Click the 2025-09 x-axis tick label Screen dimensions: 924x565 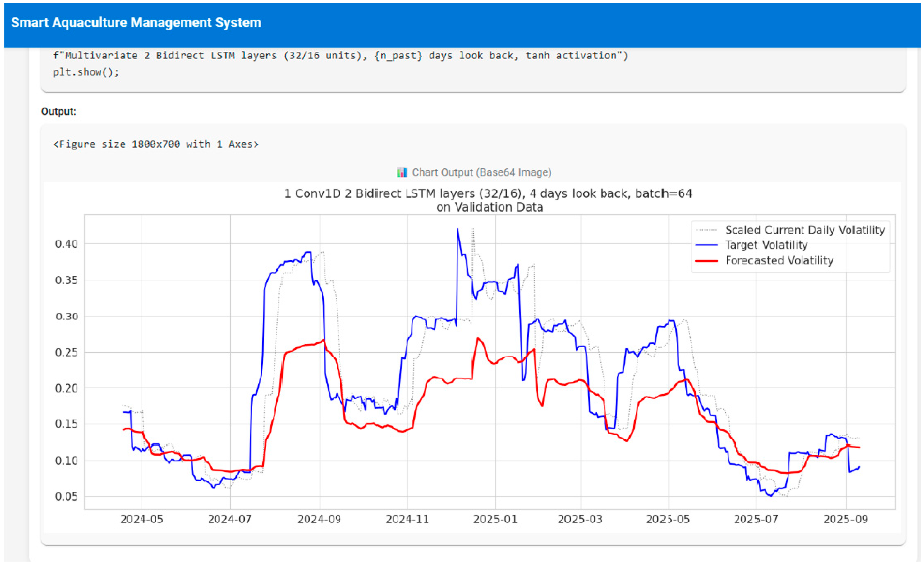point(845,519)
